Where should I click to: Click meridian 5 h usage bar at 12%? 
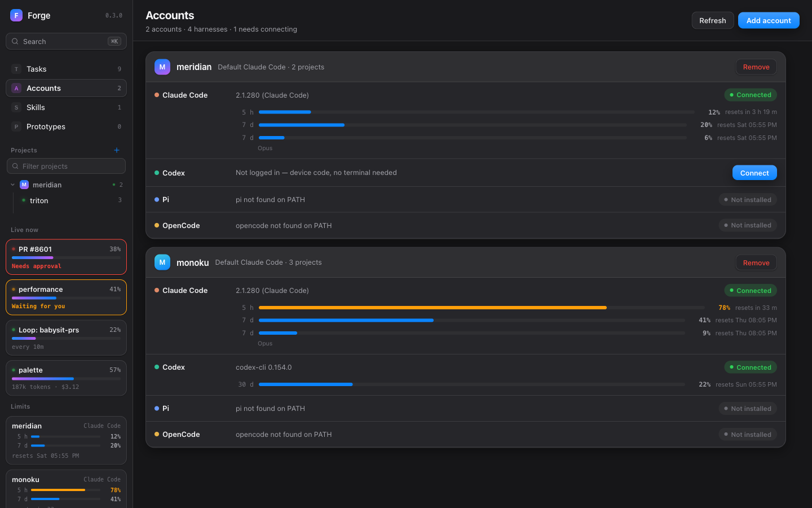(x=476, y=112)
